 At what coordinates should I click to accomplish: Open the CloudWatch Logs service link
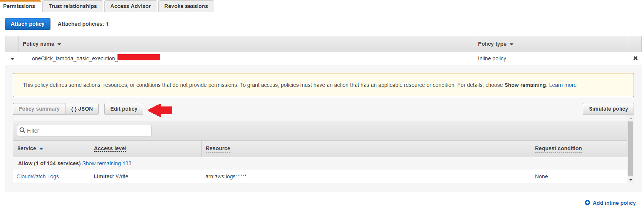(38, 176)
